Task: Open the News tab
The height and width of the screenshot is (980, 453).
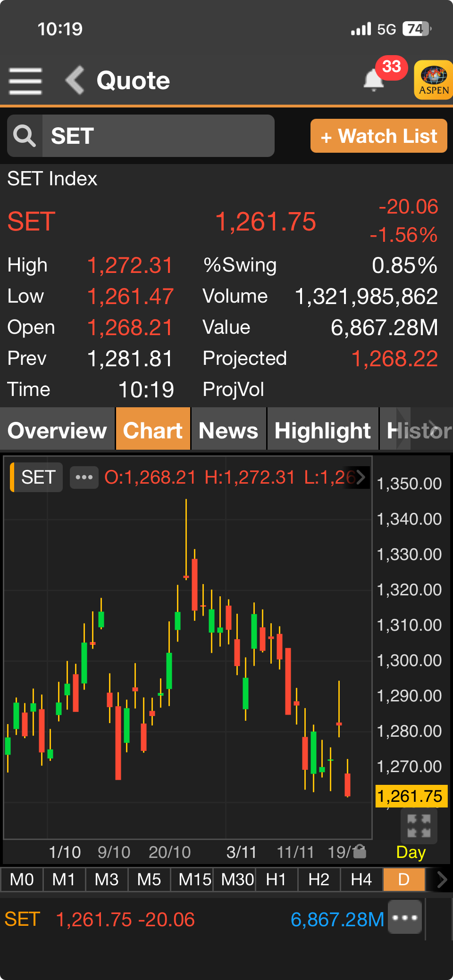Action: [x=228, y=430]
